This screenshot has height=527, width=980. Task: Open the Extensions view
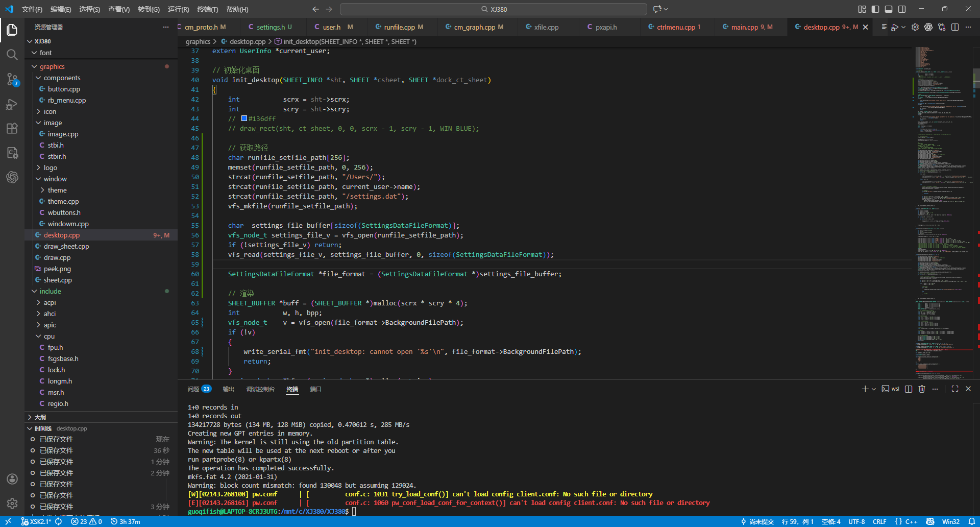click(12, 128)
